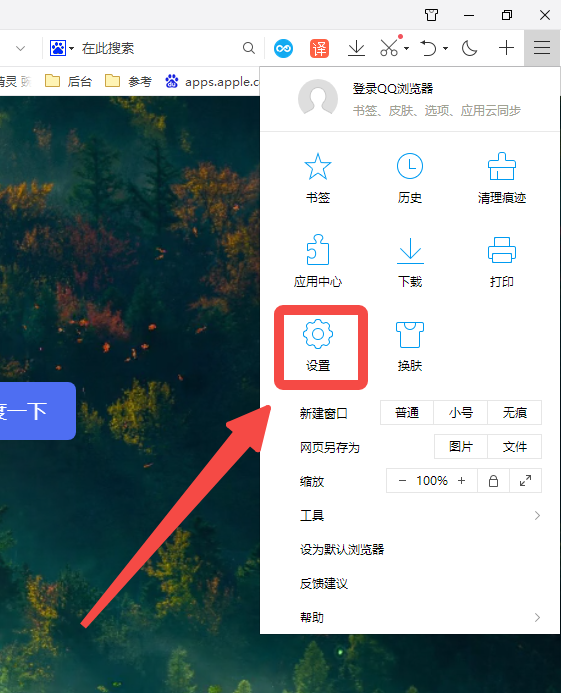Image resolution: width=561 pixels, height=693 pixels.
Task: Click 登录QQ浏览器 login link
Action: click(x=393, y=88)
